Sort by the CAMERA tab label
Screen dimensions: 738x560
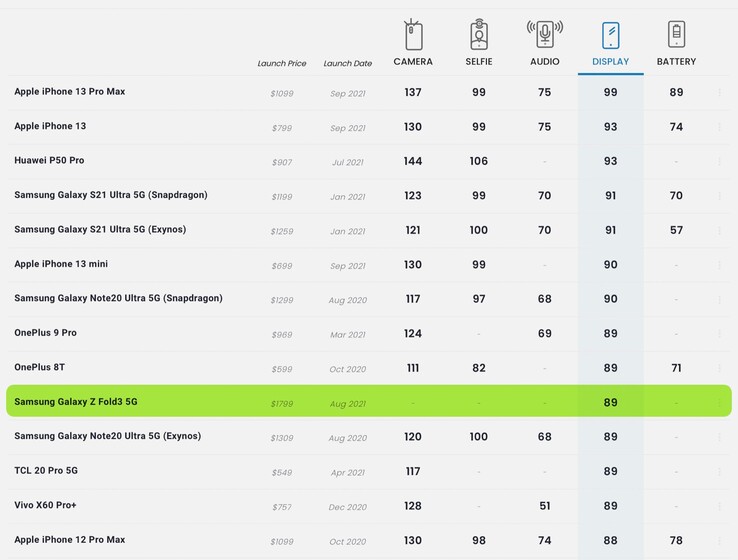[x=413, y=62]
